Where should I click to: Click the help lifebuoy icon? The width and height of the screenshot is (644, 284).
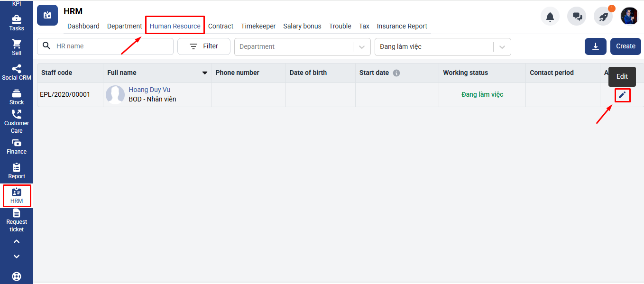coord(17,276)
